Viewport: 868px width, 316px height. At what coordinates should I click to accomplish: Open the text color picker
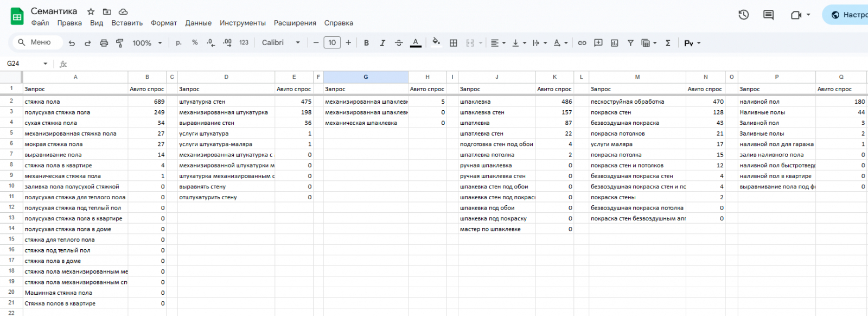point(416,43)
